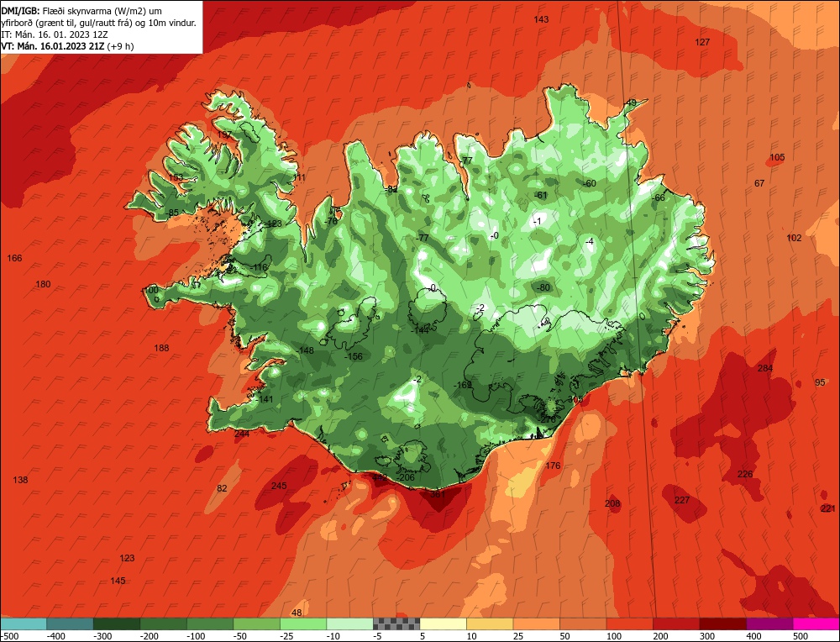Click the map value -116
Image resolution: width=840 pixels, height=642 pixels.
point(260,267)
